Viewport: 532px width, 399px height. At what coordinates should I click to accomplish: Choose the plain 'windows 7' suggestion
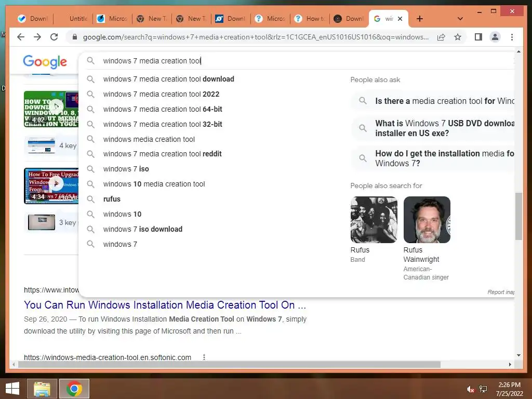point(120,244)
